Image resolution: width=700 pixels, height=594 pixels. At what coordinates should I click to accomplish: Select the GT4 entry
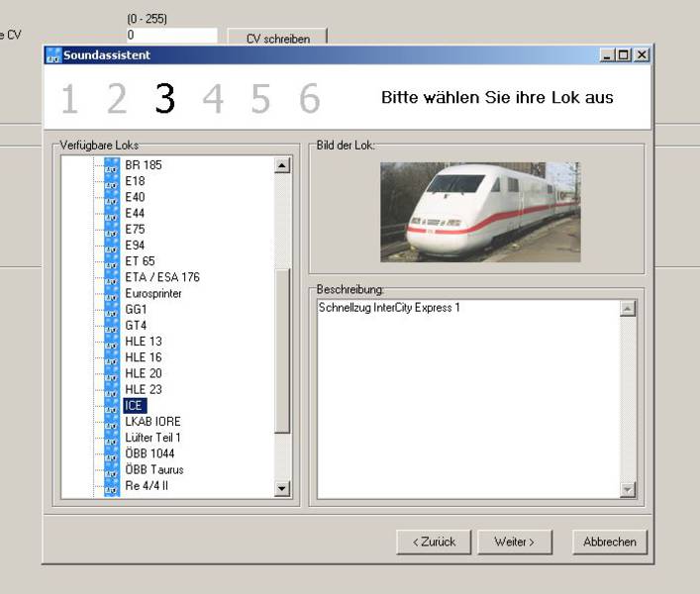click(136, 326)
